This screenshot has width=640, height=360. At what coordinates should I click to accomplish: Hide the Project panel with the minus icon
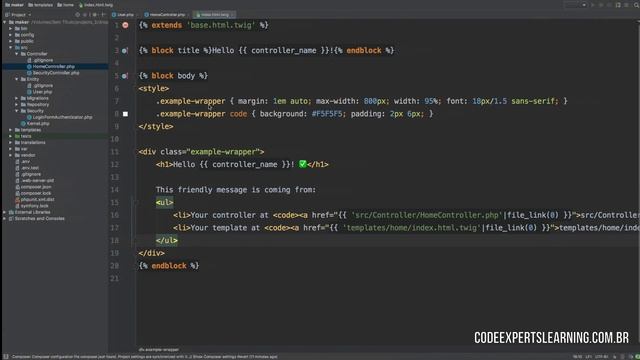103,15
